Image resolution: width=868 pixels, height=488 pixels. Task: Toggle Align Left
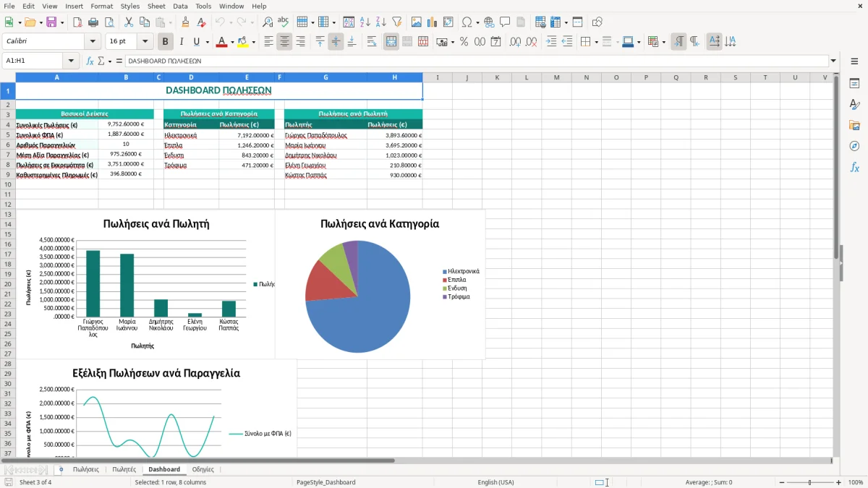[x=268, y=42]
